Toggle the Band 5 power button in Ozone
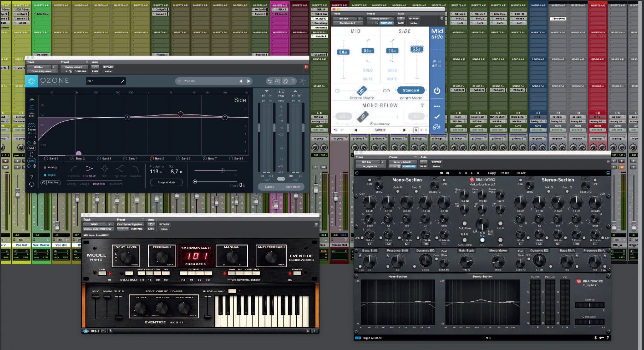 tap(152, 158)
